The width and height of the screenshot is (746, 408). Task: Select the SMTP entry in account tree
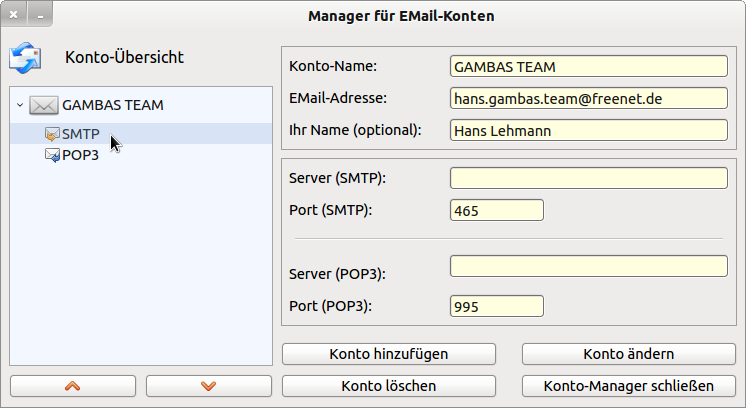pos(80,134)
